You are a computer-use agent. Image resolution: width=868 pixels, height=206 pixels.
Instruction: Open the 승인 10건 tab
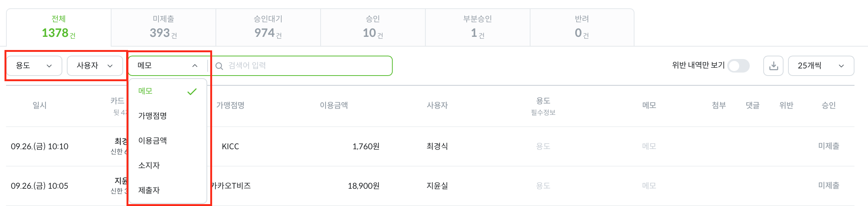click(x=373, y=27)
